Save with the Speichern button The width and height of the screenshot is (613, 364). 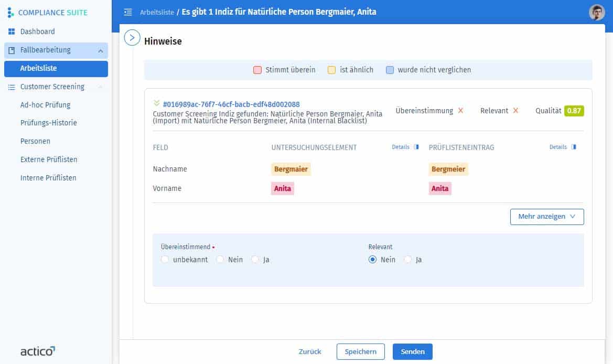coord(360,351)
